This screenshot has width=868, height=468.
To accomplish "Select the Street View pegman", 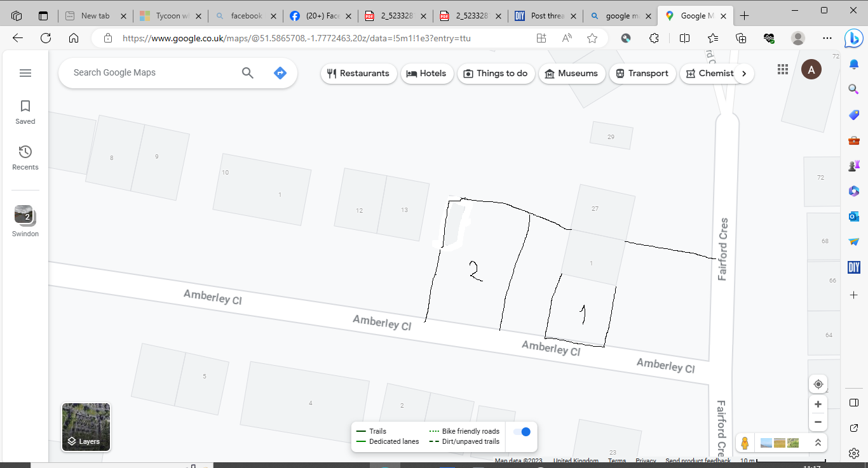I will point(745,443).
